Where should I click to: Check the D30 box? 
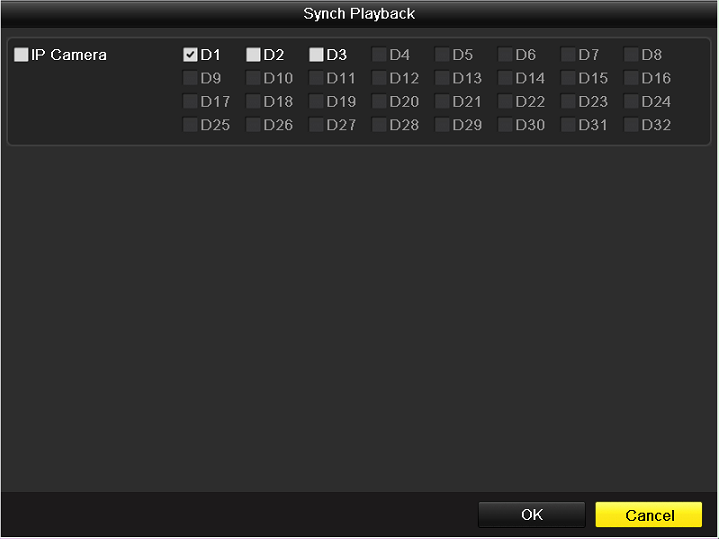pos(505,125)
